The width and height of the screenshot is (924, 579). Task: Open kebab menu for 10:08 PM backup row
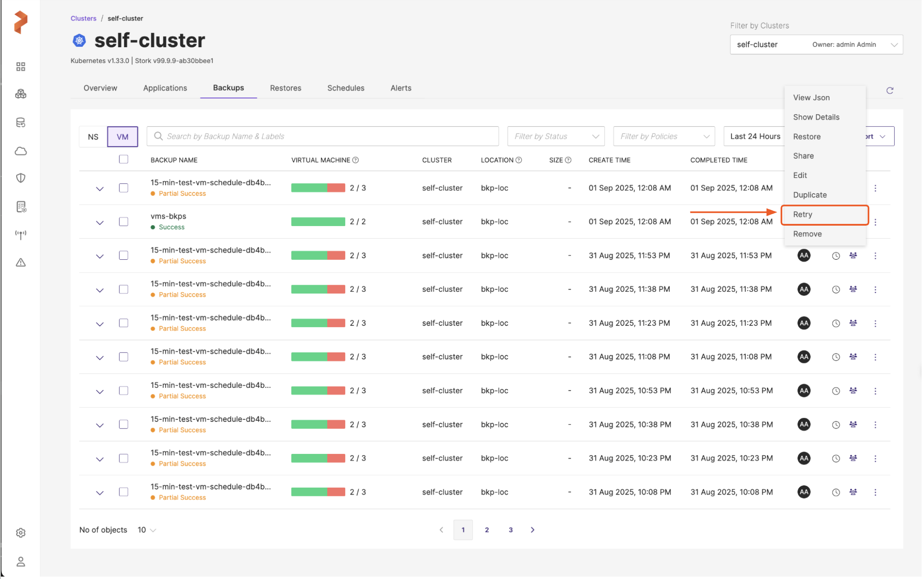[x=875, y=492]
